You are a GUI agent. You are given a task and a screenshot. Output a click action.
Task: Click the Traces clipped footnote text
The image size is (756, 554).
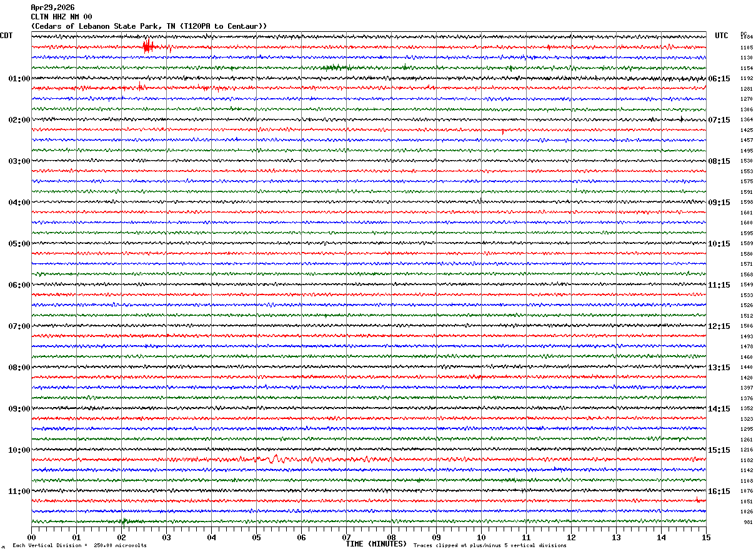click(490, 546)
